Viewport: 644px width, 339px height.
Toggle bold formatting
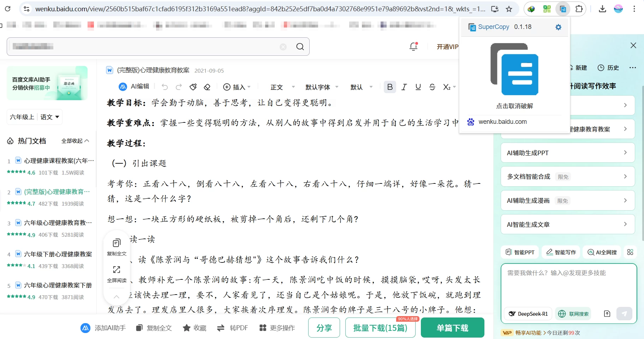(x=389, y=86)
